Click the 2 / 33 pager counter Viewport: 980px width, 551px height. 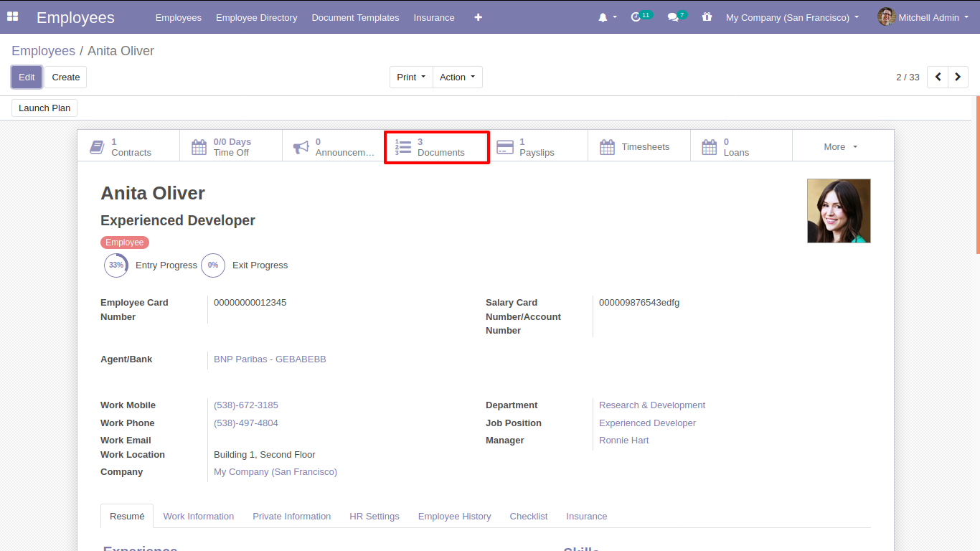[908, 77]
